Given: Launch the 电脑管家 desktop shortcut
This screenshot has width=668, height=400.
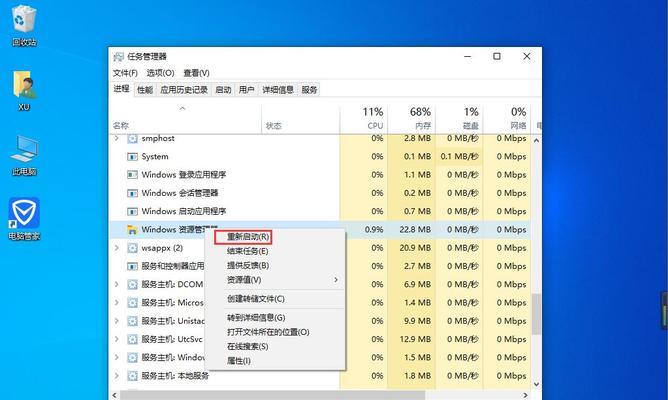Looking at the screenshot, I should pos(24,218).
